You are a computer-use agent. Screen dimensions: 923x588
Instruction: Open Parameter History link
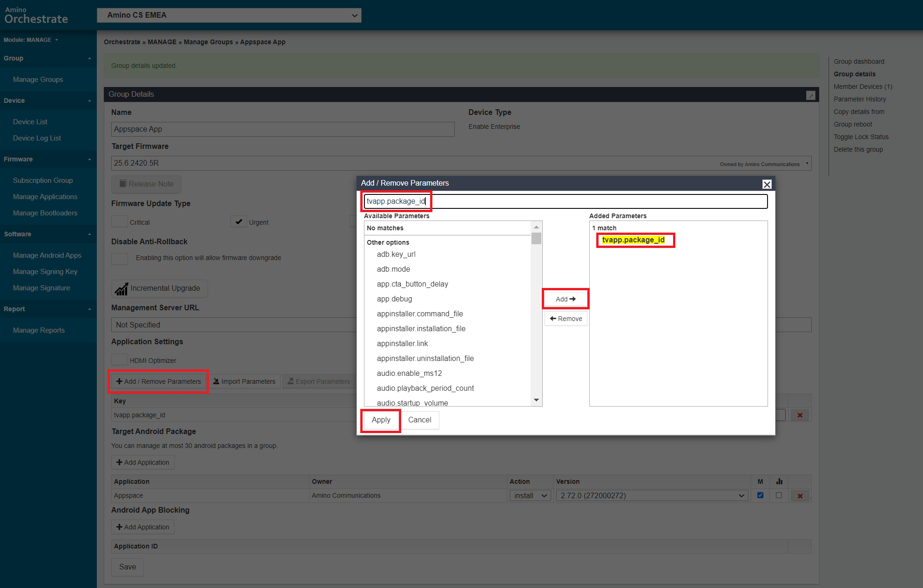pyautogui.click(x=860, y=99)
